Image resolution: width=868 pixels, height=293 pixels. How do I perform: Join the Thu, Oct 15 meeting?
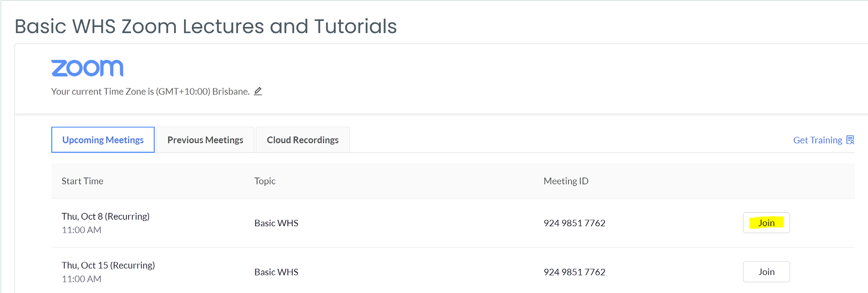click(766, 272)
